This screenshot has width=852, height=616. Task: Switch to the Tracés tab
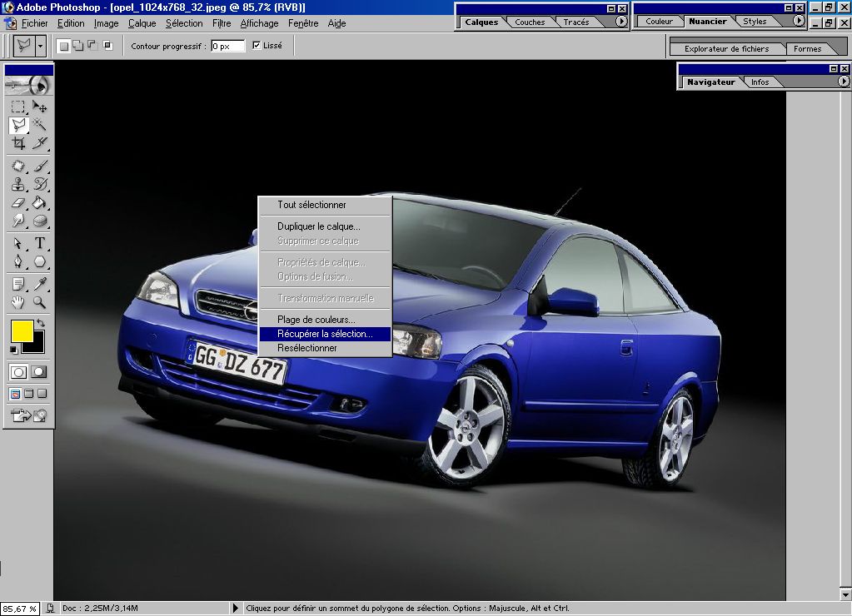(576, 22)
